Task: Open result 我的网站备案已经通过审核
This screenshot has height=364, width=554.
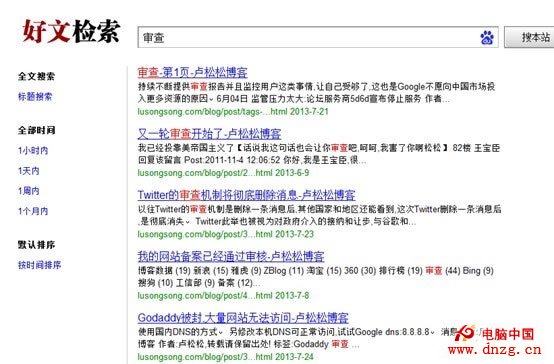Action: (x=231, y=256)
